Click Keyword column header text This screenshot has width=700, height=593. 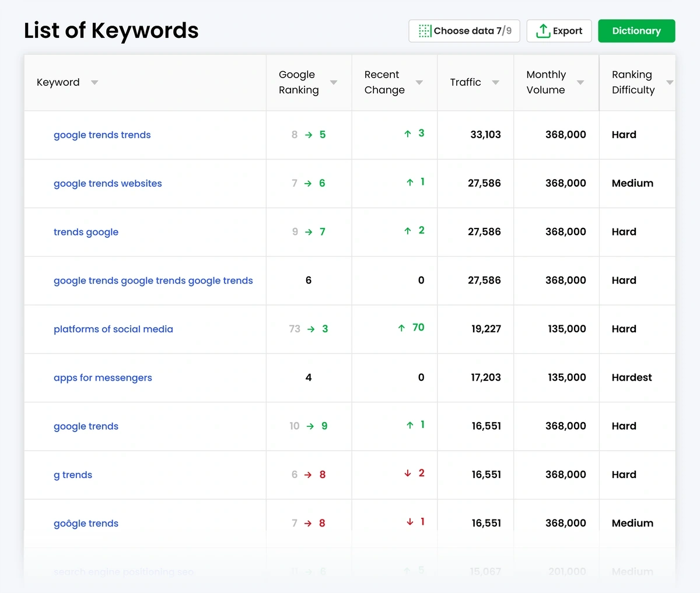58,82
